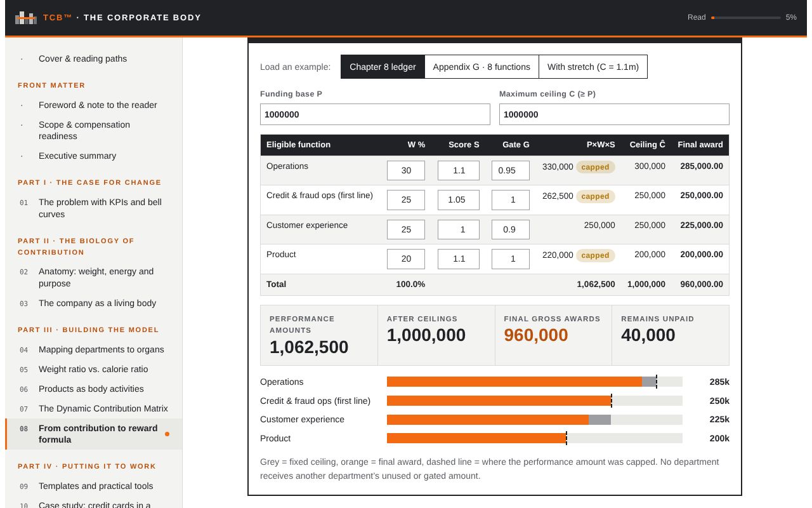Go to chapter 01 The problem with KPIs
Viewport: 812px width, 508px height.
tap(93, 208)
